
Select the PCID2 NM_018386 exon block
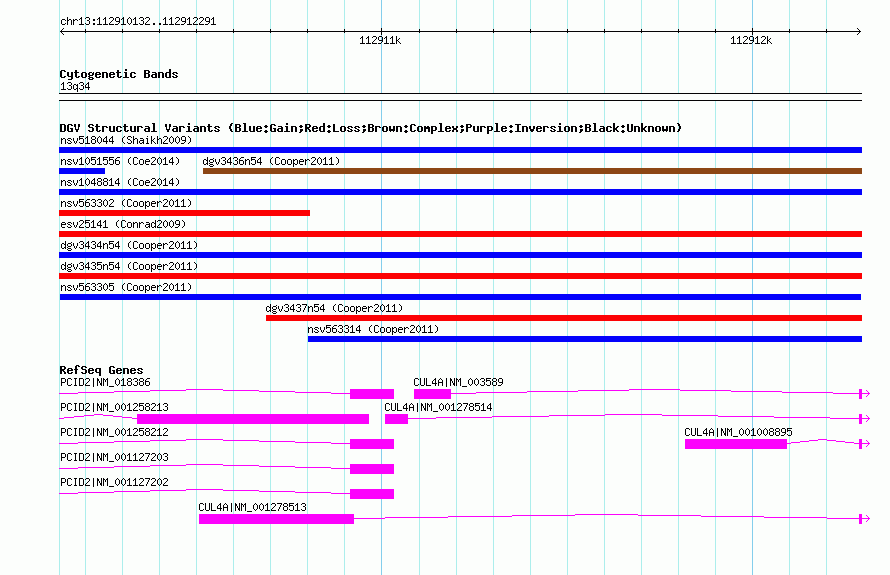tap(372, 394)
